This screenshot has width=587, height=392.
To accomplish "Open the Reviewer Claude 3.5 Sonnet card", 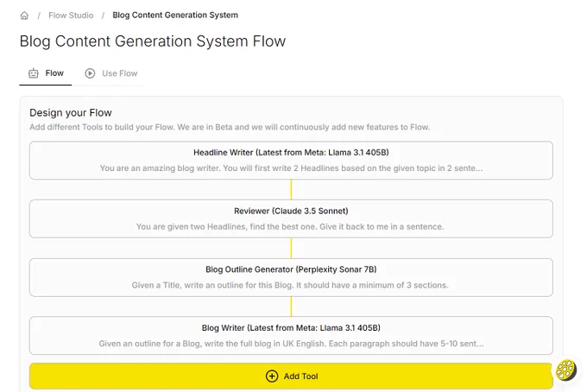I will tap(291, 218).
